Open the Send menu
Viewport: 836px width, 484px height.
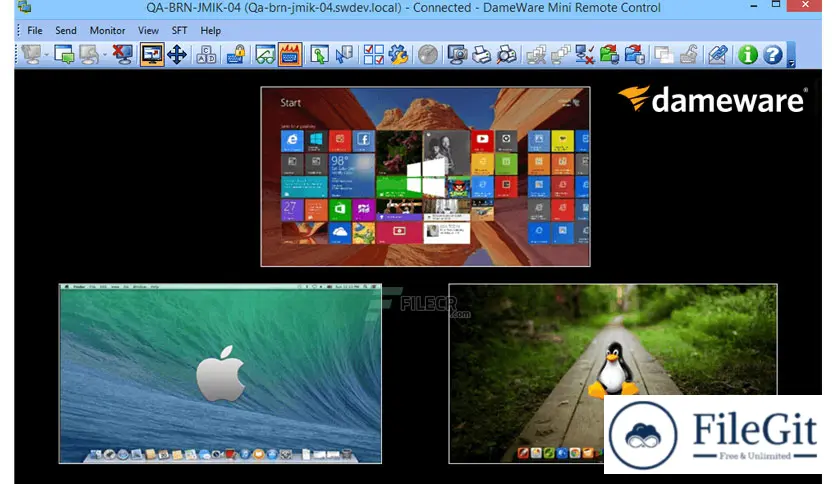(66, 30)
